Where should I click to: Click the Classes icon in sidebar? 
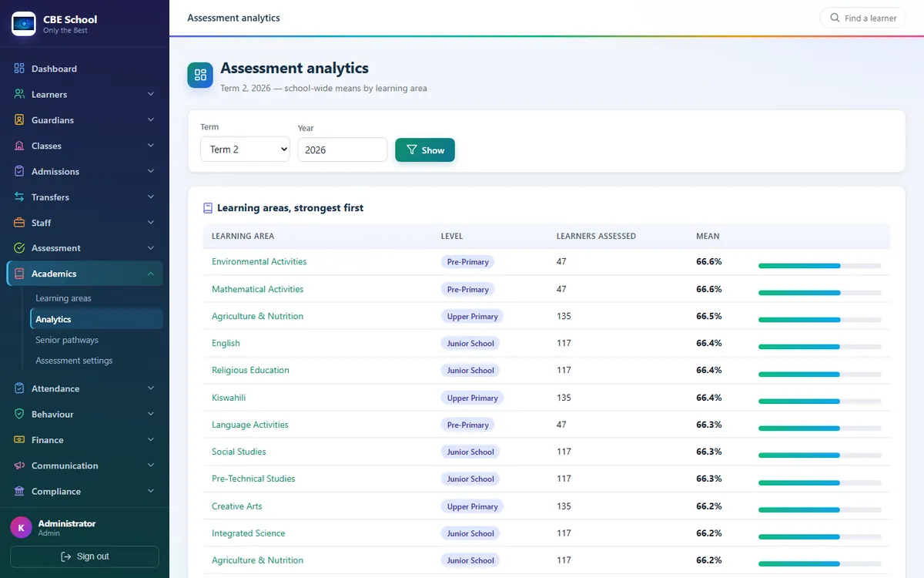pos(19,146)
